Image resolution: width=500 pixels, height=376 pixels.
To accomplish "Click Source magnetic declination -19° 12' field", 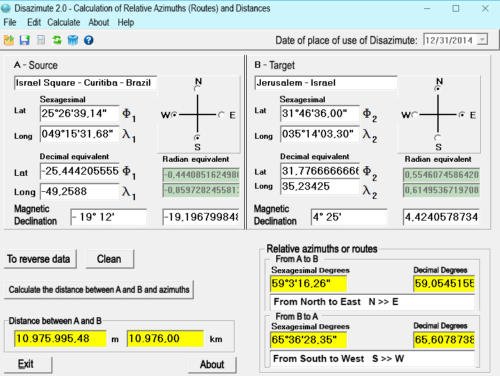I will (x=108, y=217).
